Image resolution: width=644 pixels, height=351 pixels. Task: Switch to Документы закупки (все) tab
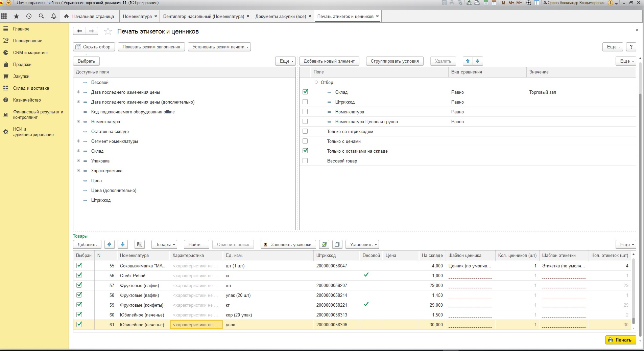pyautogui.click(x=281, y=16)
